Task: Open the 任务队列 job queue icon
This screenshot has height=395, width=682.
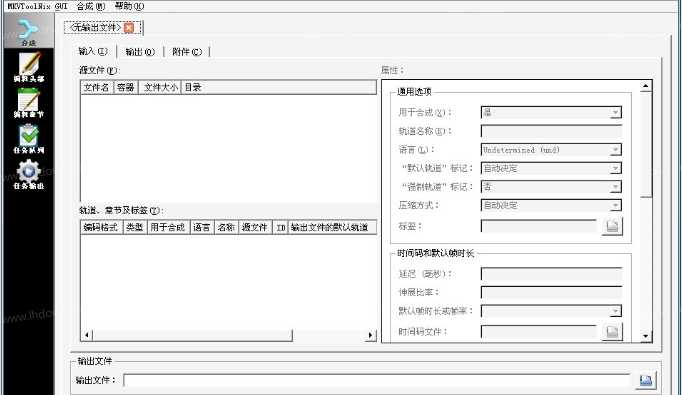Action: 29,139
